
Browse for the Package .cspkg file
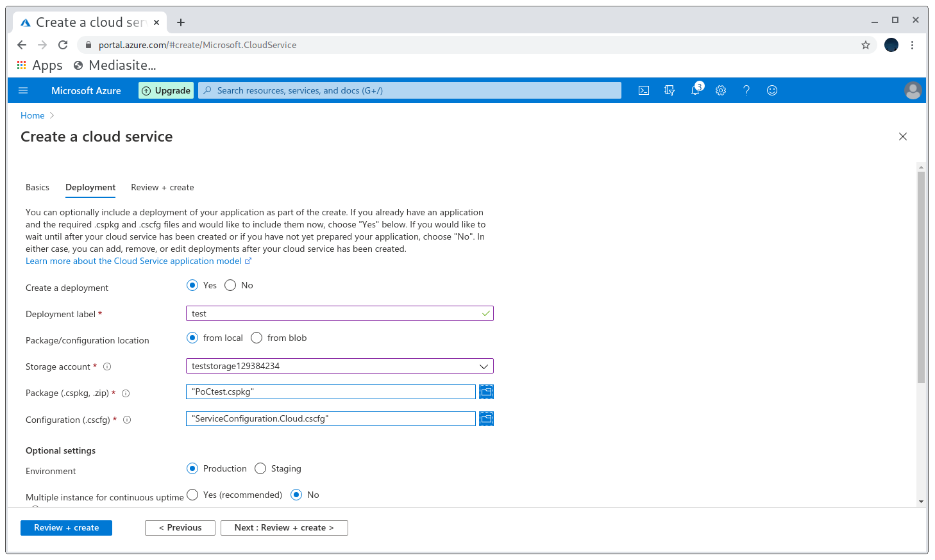pyautogui.click(x=487, y=391)
